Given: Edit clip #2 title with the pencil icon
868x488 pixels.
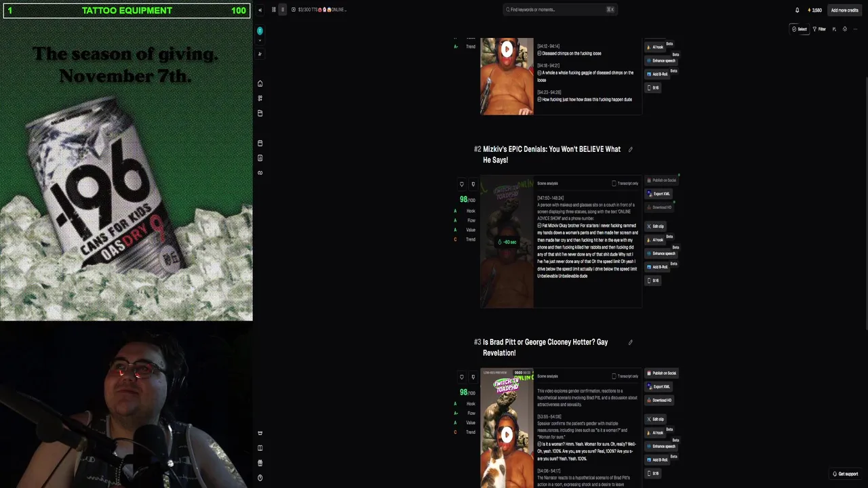Looking at the screenshot, I should click(x=630, y=150).
